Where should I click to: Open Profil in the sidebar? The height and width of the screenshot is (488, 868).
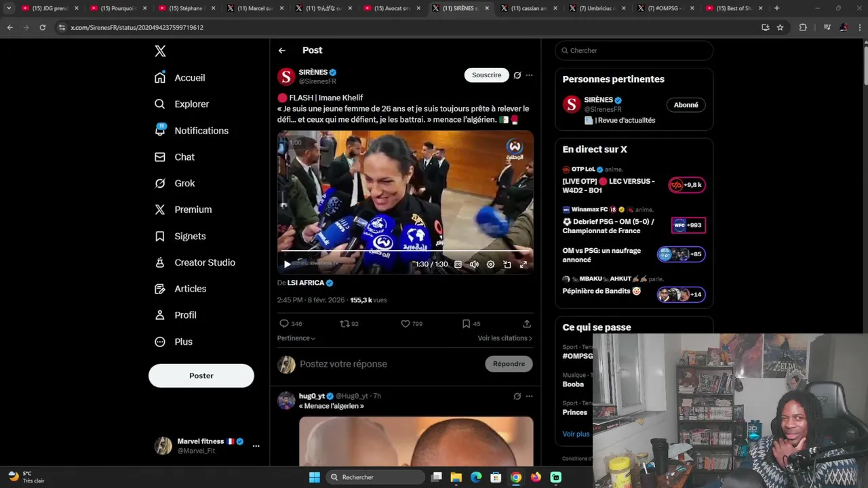point(175,315)
